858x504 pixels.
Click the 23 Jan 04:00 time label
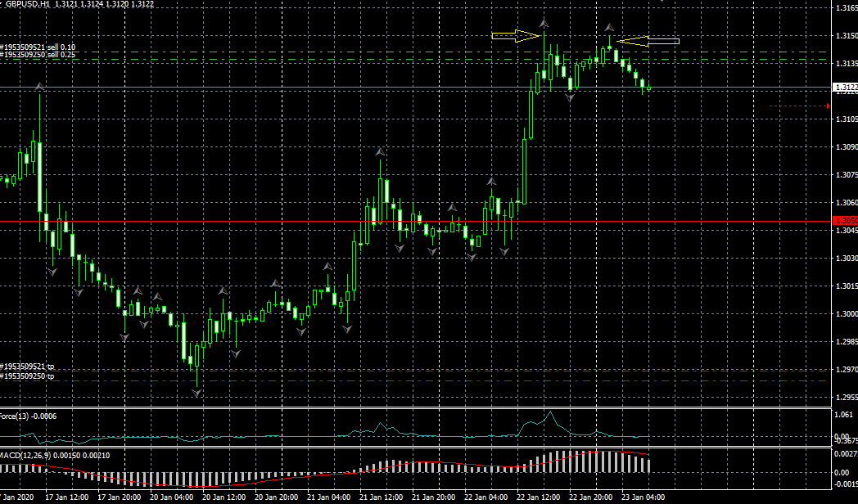click(x=643, y=497)
